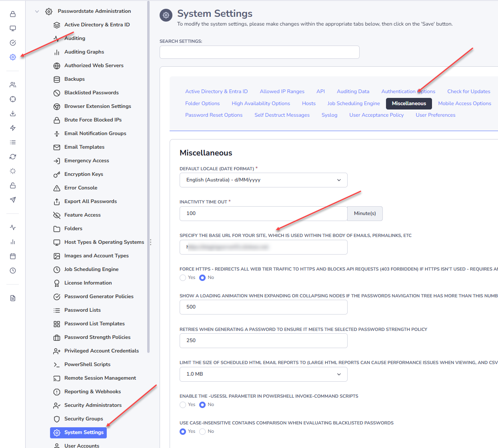Open the Folder Options tab
This screenshot has height=448, width=498.
click(x=202, y=104)
